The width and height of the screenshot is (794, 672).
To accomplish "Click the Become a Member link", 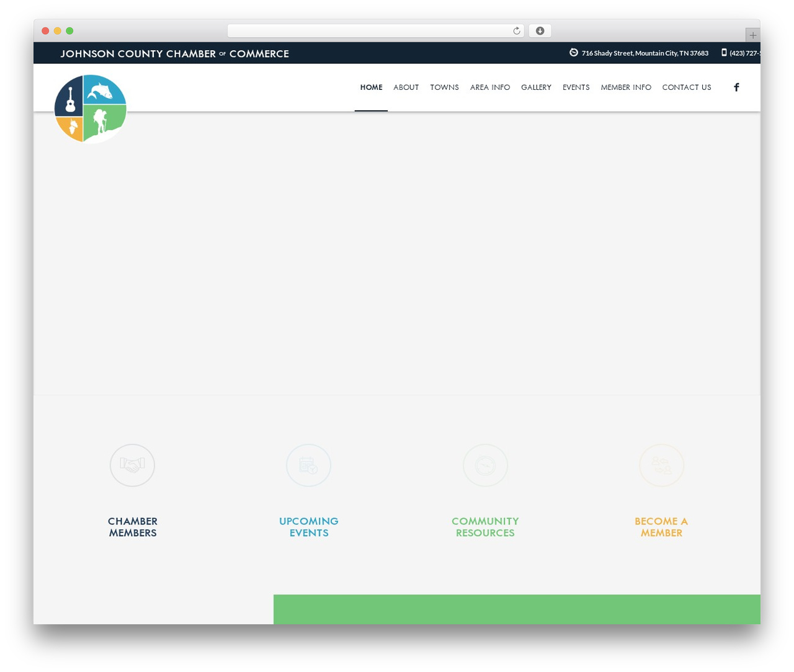I will point(661,527).
